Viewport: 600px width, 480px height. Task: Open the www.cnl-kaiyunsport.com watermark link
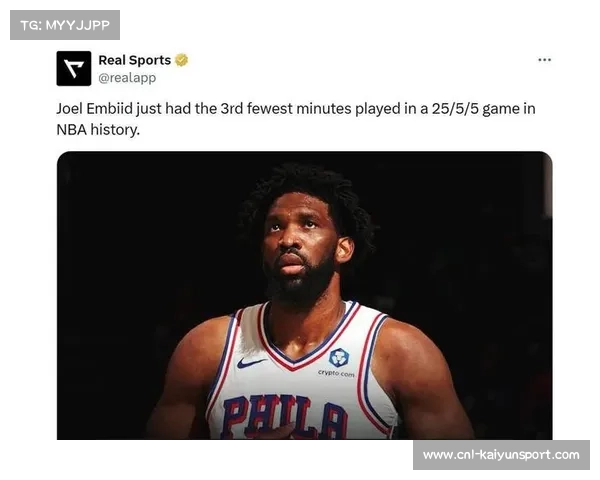501,455
